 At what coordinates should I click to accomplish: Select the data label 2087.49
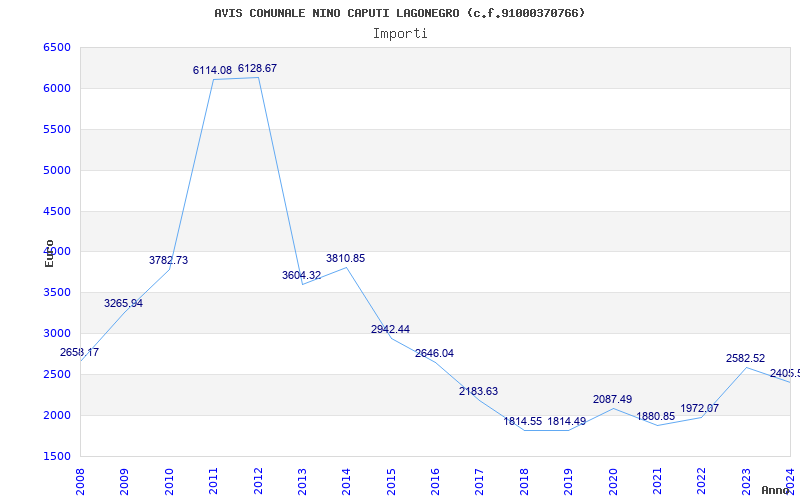click(x=612, y=399)
